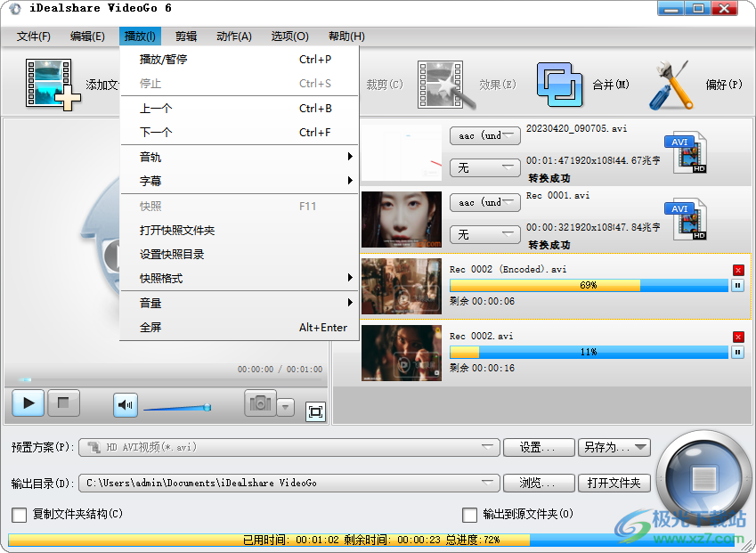Mute the preview speaker icon
The height and width of the screenshot is (553, 756).
tap(126, 404)
